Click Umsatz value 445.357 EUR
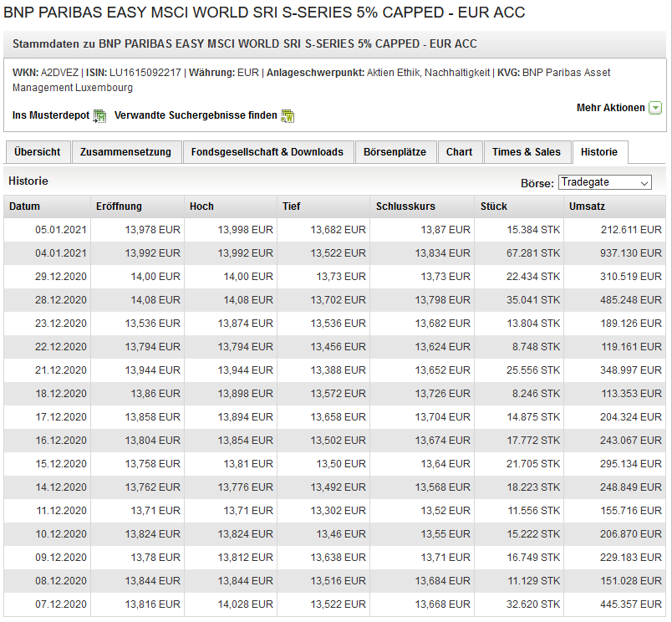Image resolution: width=672 pixels, height=622 pixels. [x=630, y=604]
